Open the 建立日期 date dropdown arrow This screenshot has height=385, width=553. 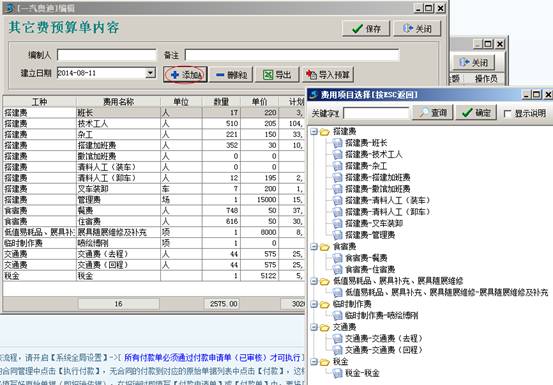pyautogui.click(x=151, y=73)
